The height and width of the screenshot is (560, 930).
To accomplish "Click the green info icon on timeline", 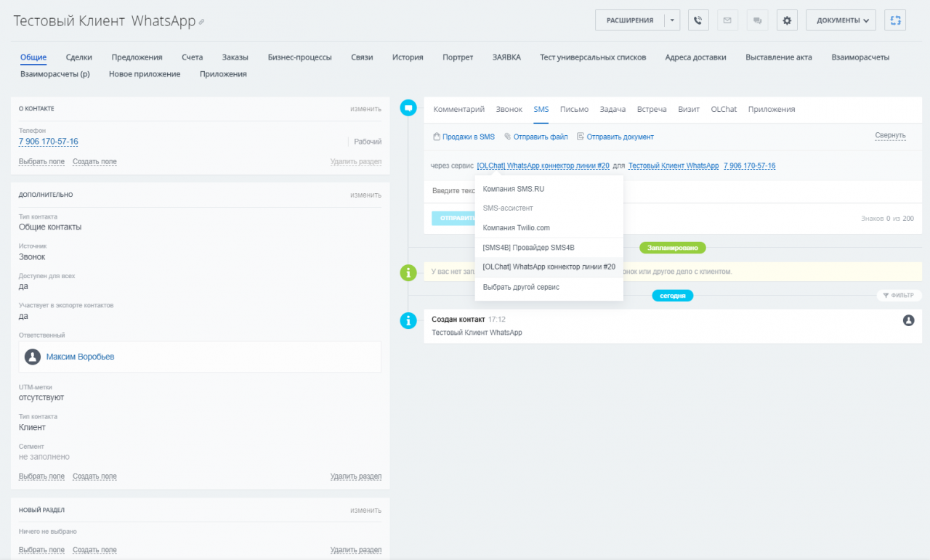I will coord(408,272).
